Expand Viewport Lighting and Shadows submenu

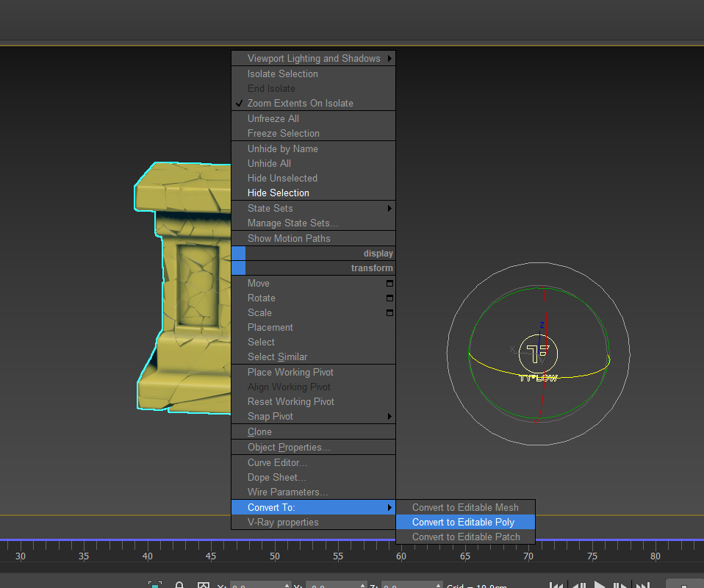314,59
